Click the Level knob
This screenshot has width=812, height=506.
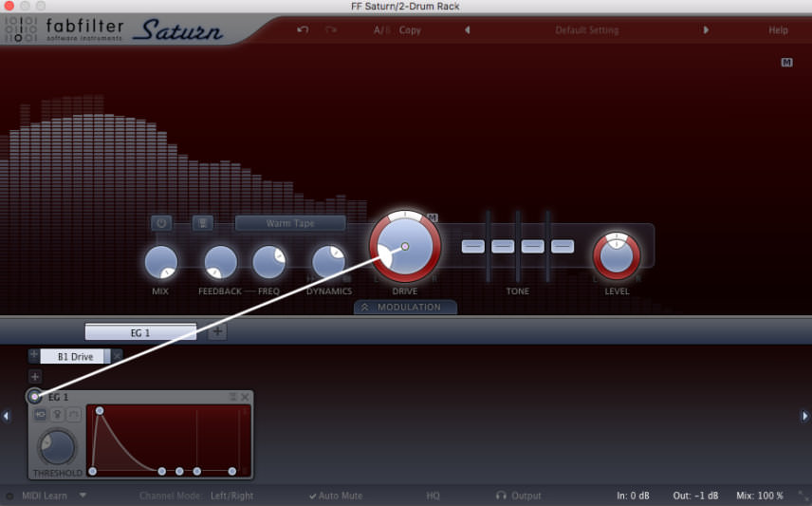pos(617,255)
